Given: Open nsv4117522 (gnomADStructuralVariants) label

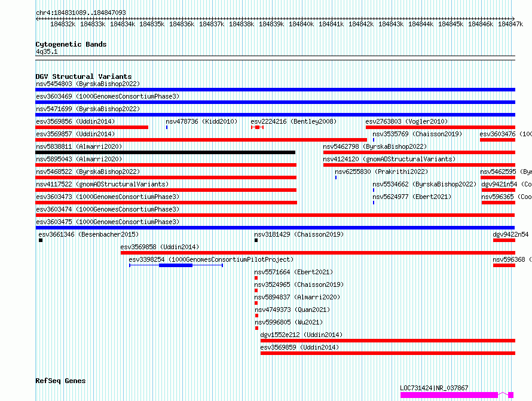Looking at the screenshot, I should pyautogui.click(x=102, y=184).
